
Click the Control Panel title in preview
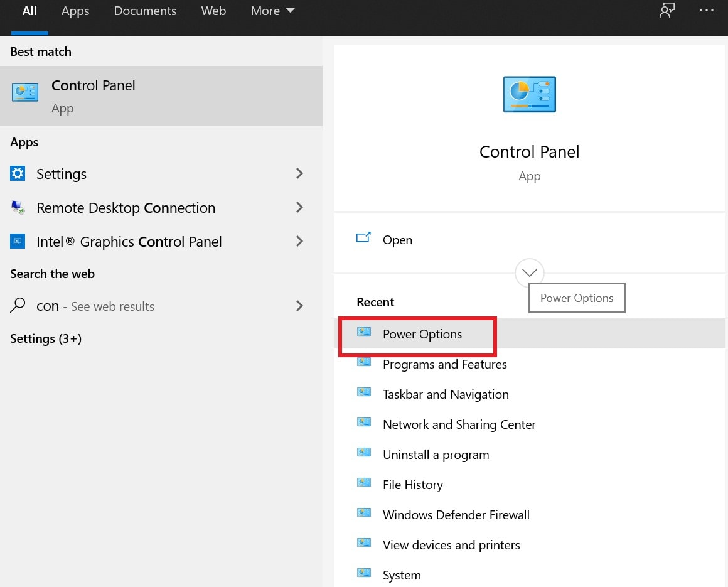click(529, 152)
